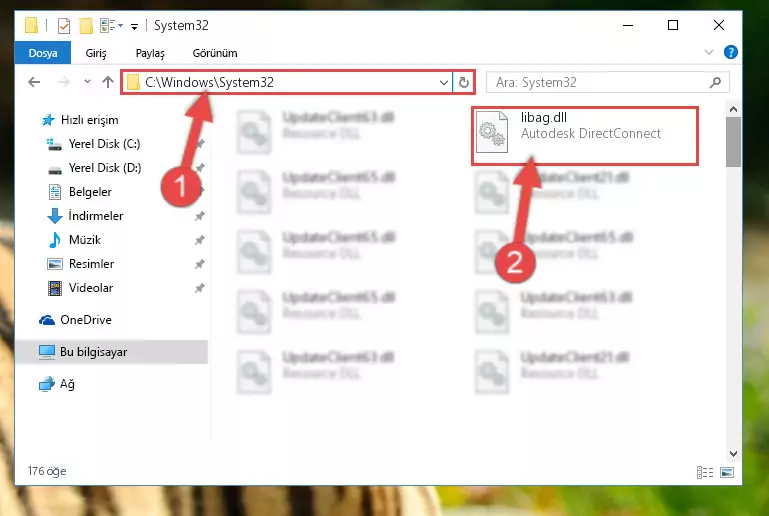Go back with the left arrow
Screen dimensions: 769x516
(34, 82)
